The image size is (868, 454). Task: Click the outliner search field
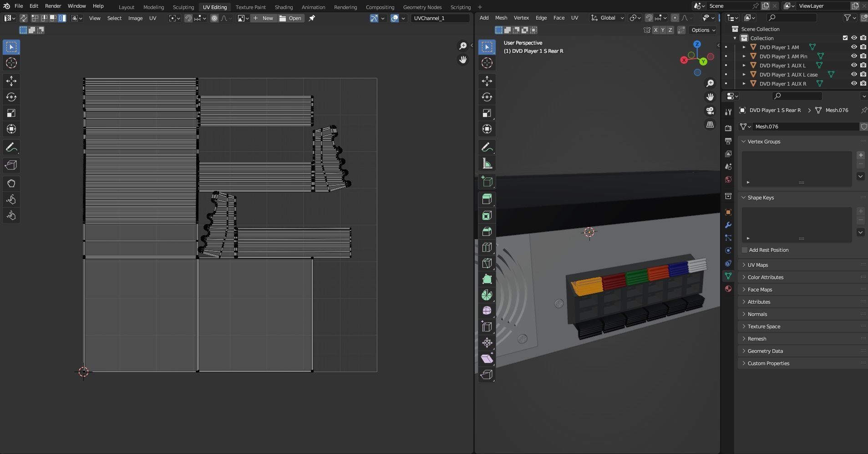pyautogui.click(x=791, y=18)
